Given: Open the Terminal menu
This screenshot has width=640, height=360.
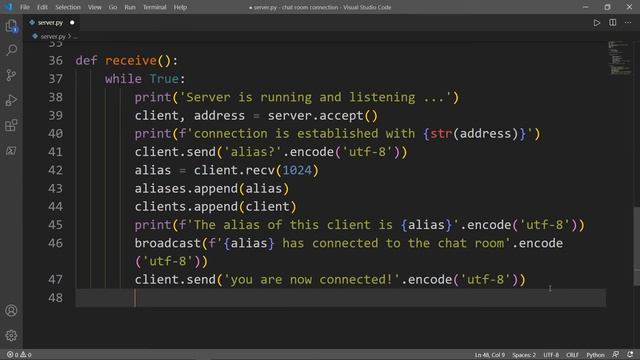Looking at the screenshot, I should [155, 7].
